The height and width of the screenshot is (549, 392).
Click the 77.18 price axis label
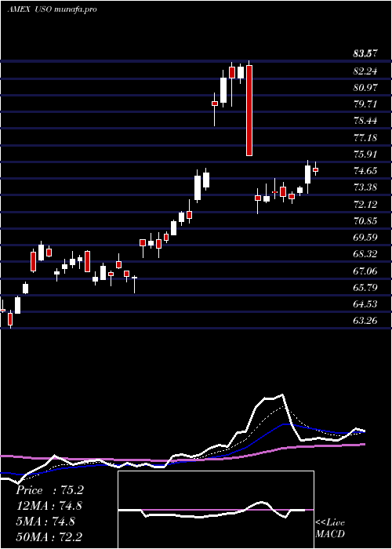[365, 137]
